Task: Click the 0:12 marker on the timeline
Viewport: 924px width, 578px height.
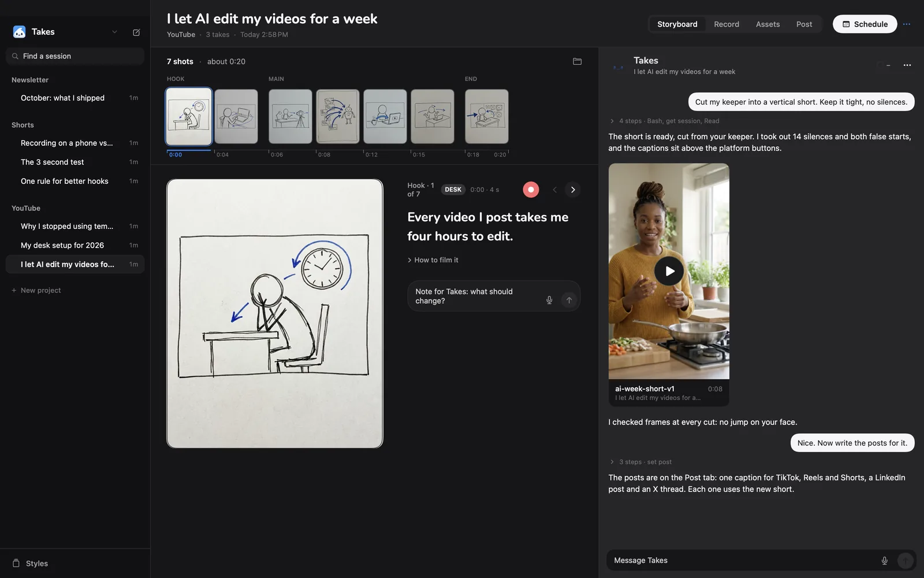Action: click(371, 155)
